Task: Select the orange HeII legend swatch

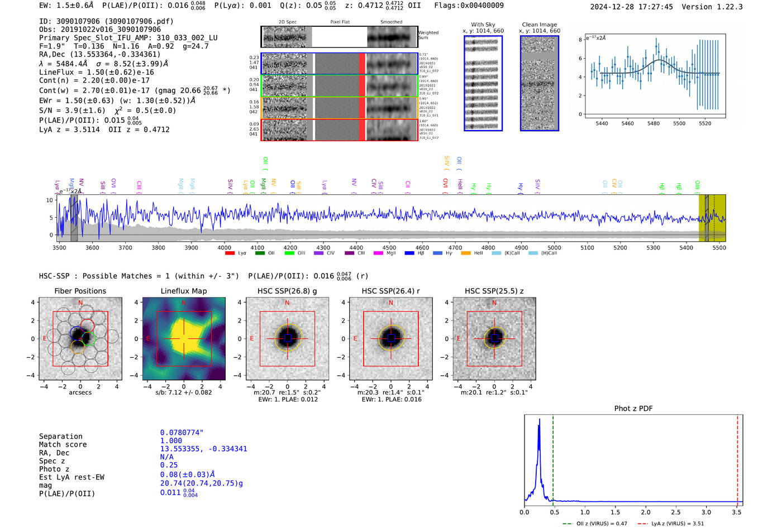Action: coord(465,253)
